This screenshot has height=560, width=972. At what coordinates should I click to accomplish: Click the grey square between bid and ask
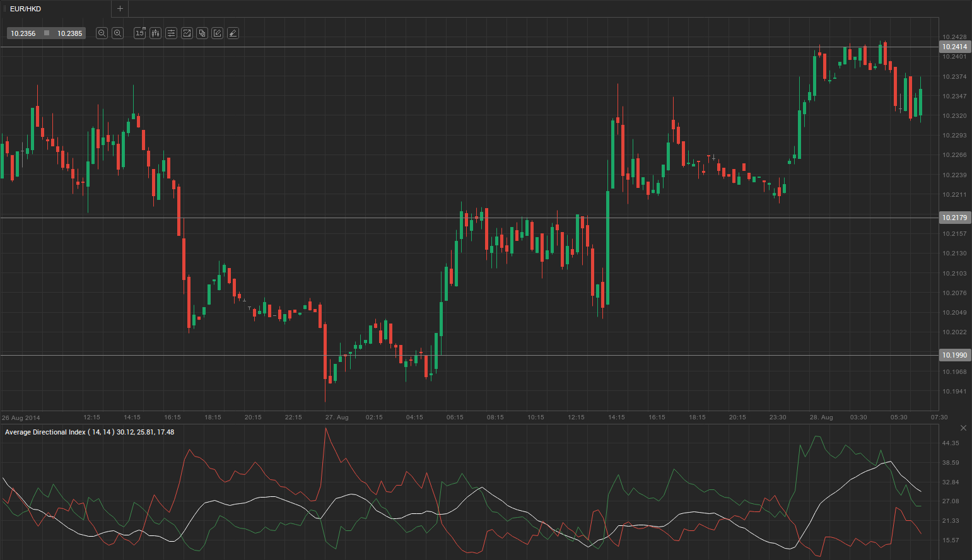(x=47, y=33)
